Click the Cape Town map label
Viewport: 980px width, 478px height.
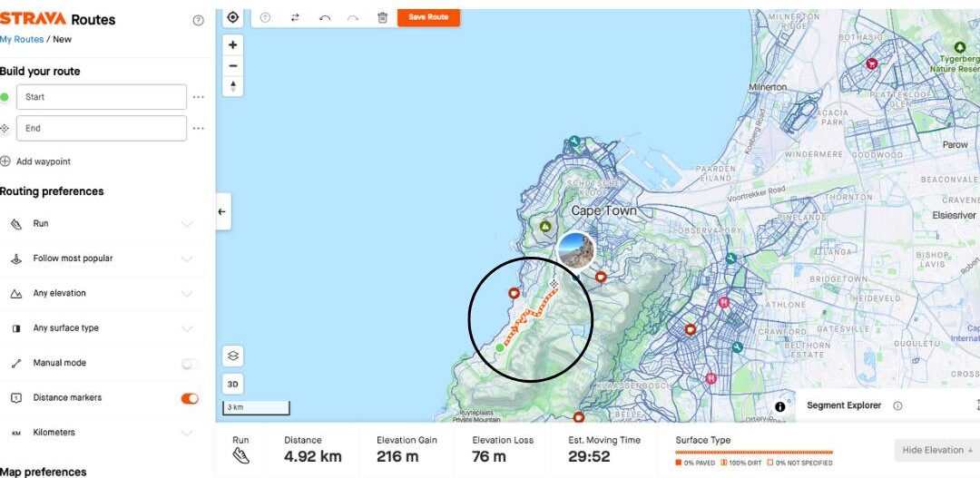(x=603, y=211)
